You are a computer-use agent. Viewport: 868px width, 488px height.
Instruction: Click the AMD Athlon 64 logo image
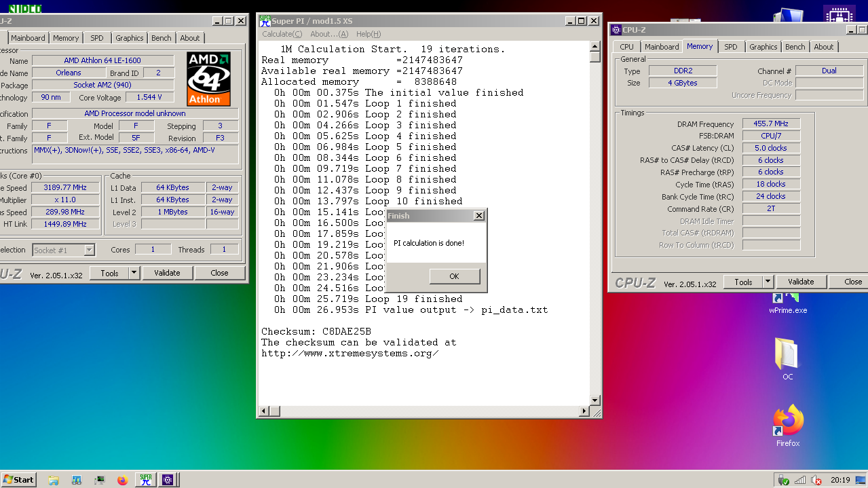pos(208,79)
